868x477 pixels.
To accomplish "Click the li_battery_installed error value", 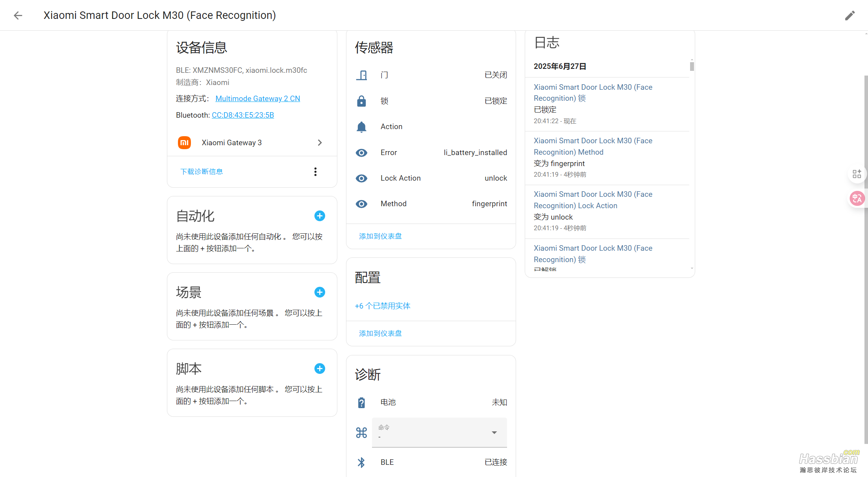I will (x=475, y=153).
